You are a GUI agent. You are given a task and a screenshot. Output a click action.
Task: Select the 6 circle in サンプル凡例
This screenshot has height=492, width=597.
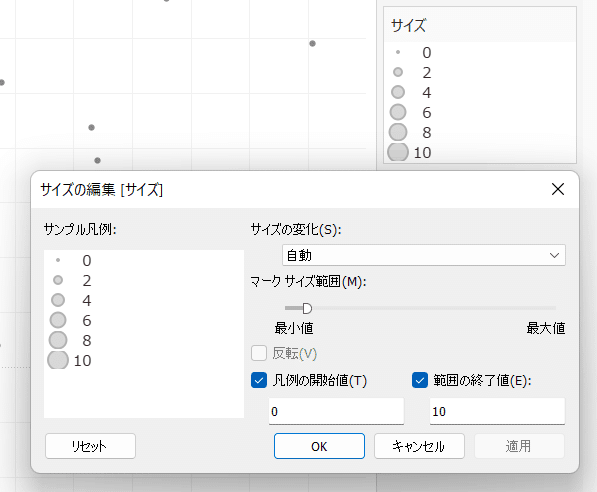[x=58, y=320]
